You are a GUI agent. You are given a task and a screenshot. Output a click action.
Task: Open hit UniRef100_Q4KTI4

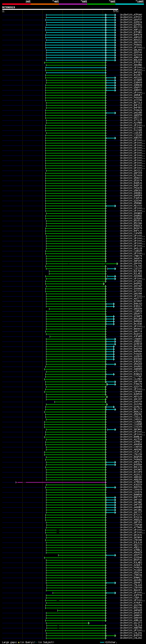[x=131, y=331]
